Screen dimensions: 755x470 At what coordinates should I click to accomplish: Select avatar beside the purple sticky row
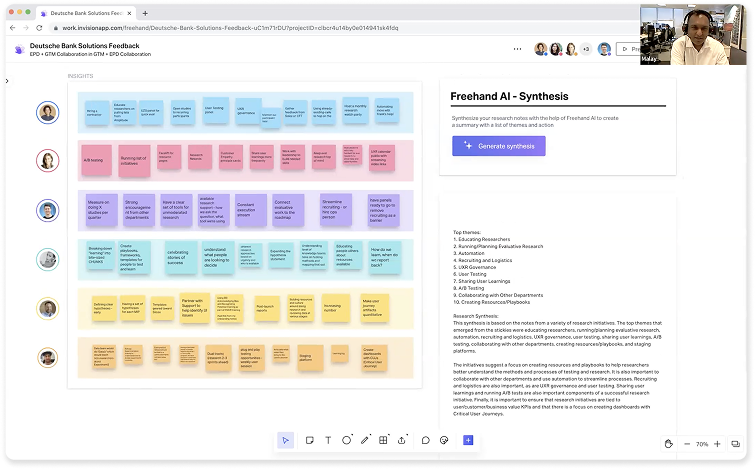48,210
